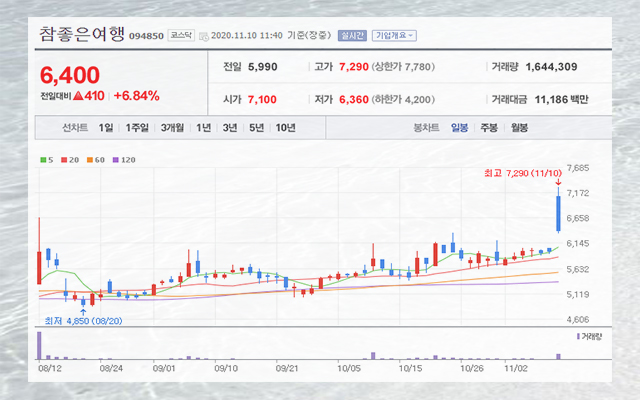Viewport: 640px width, 400px height.
Task: Select the 10년 line chart period
Action: click(x=285, y=128)
